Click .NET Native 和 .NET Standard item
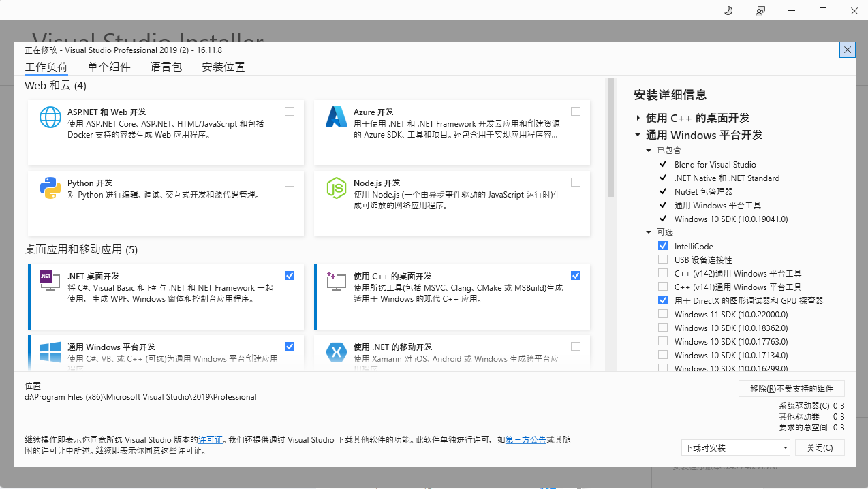868x489 pixels. coord(727,178)
